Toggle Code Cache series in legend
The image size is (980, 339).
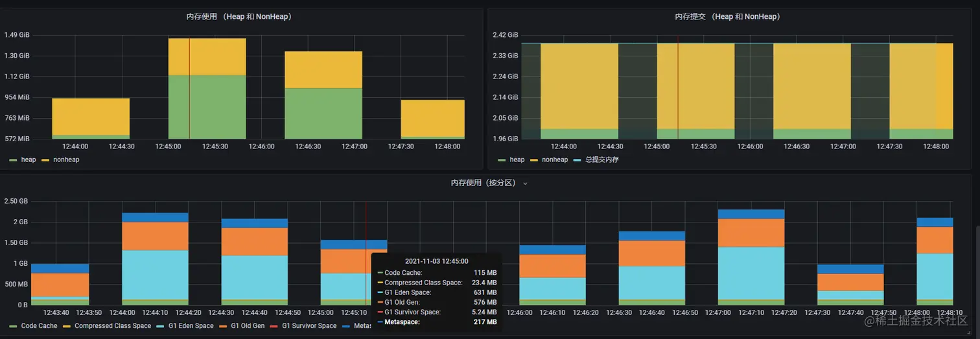pyautogui.click(x=39, y=326)
